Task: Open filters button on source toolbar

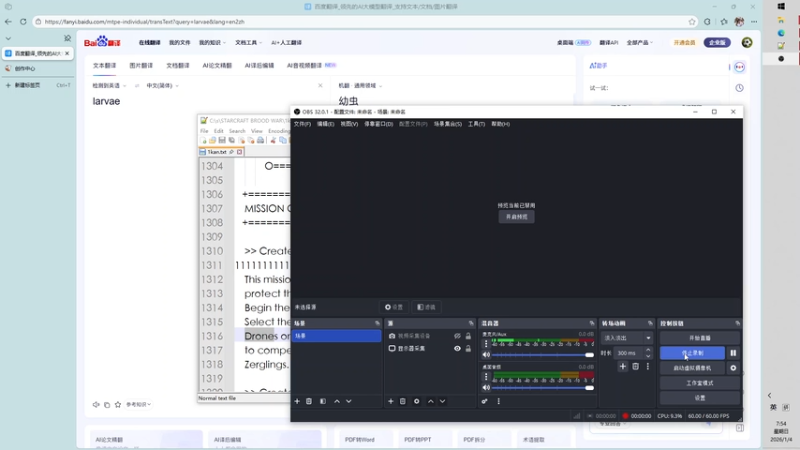Action: [426, 307]
